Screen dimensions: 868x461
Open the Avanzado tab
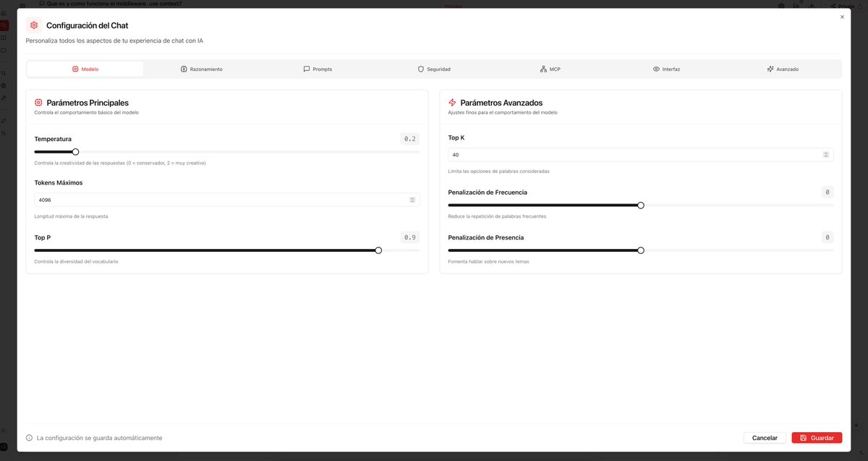pos(783,69)
